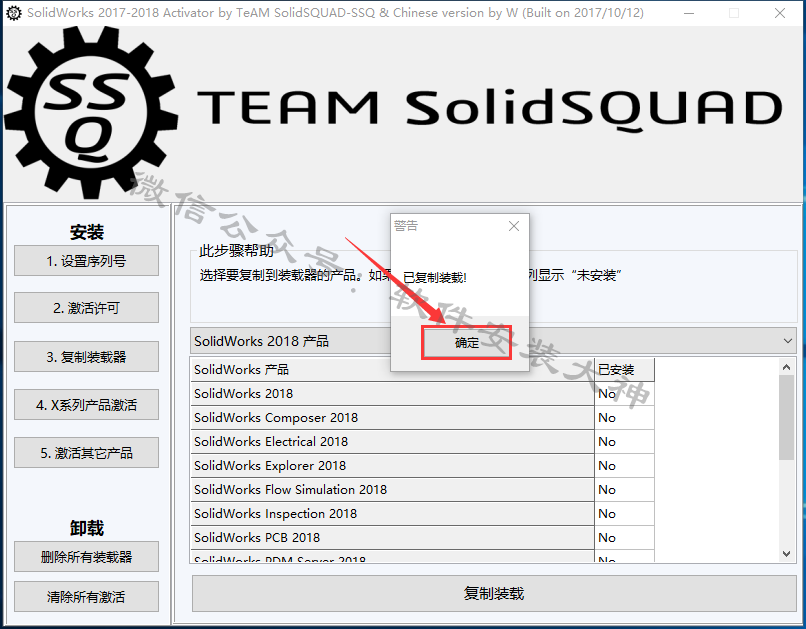Click the No cell for SolidWorks Electrical 2018

[624, 441]
